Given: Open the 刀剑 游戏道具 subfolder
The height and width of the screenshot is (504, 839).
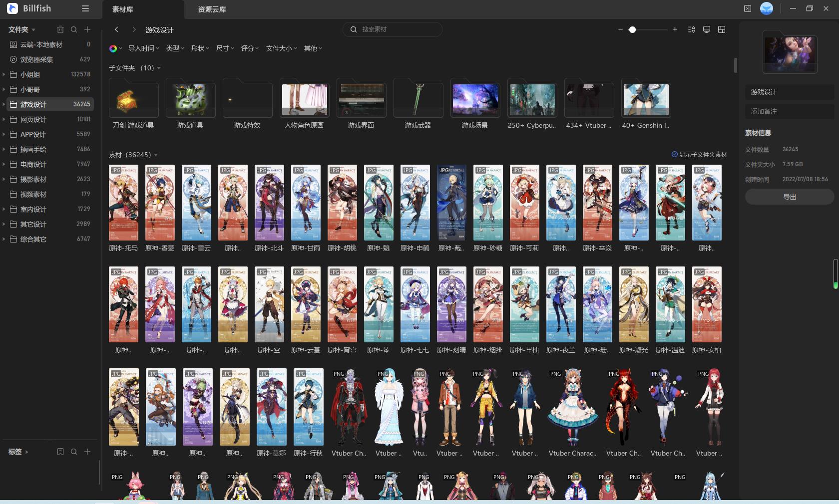Looking at the screenshot, I should 133,99.
